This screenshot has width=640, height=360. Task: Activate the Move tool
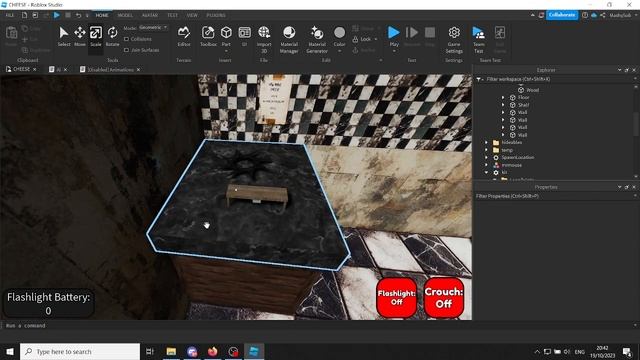coord(80,36)
